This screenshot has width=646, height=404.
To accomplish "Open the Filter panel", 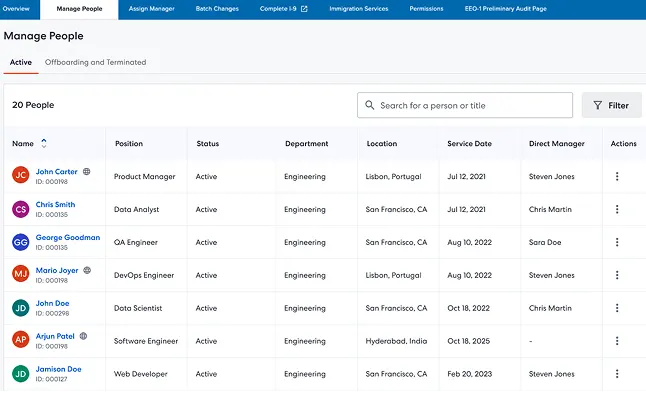I will (x=611, y=105).
